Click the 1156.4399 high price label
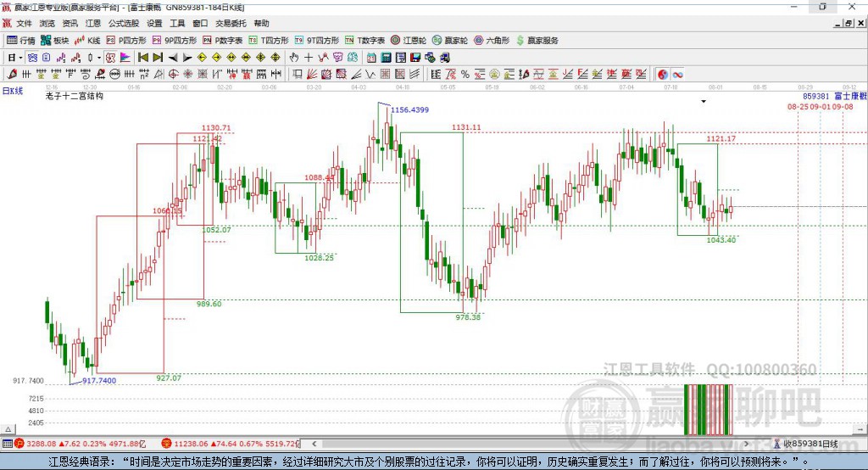Viewport: 868px width, 470px height. [409, 109]
